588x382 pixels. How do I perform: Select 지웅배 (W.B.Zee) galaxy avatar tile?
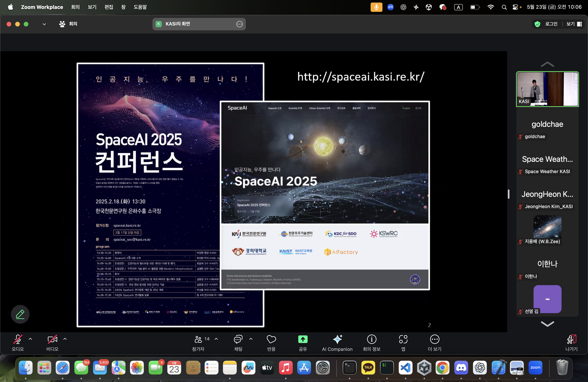point(548,230)
